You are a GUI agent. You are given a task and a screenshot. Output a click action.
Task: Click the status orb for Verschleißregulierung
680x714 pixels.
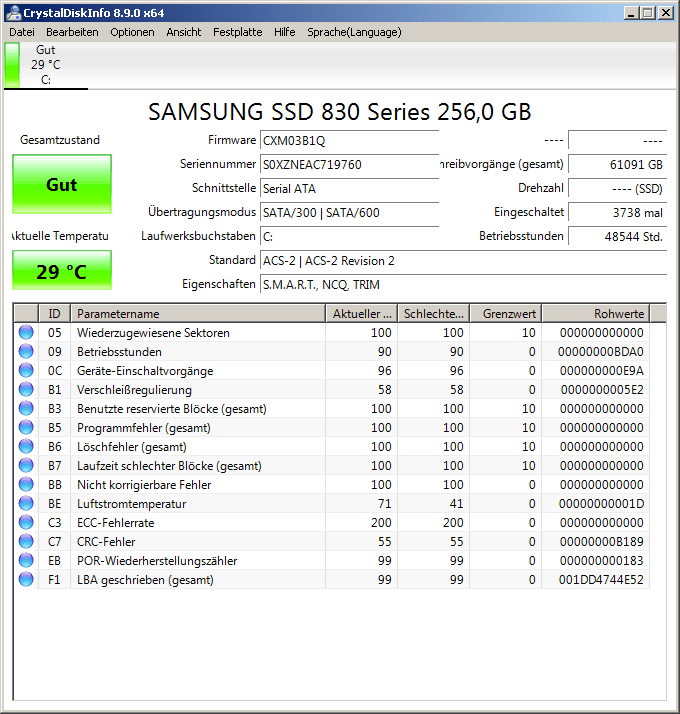pyautogui.click(x=26, y=389)
